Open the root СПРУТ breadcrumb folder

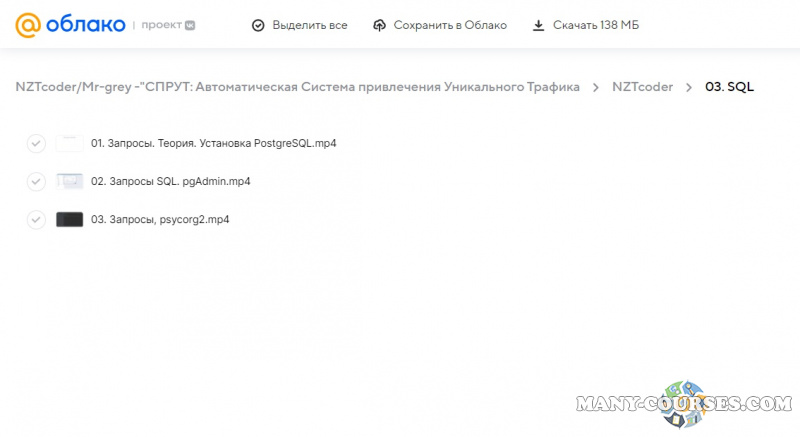pos(297,87)
